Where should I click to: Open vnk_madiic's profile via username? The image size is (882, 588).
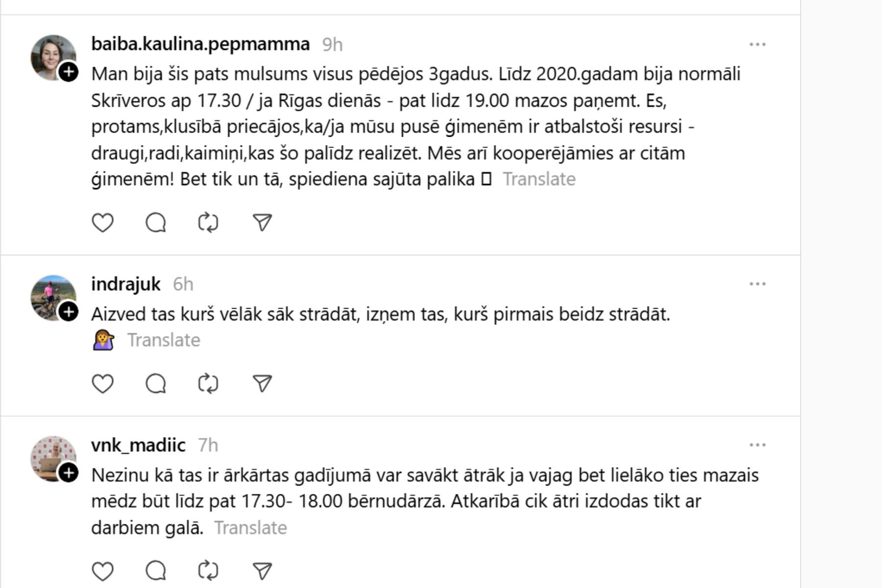tap(138, 445)
